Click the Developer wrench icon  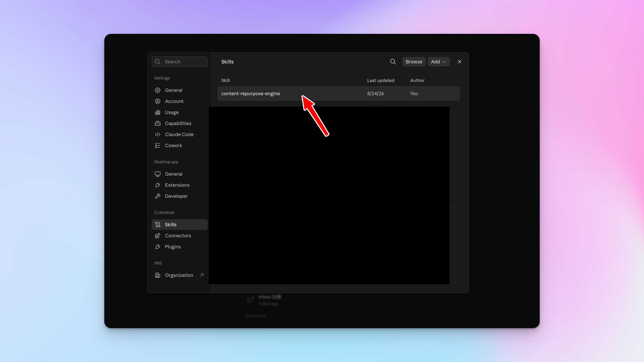pos(157,196)
